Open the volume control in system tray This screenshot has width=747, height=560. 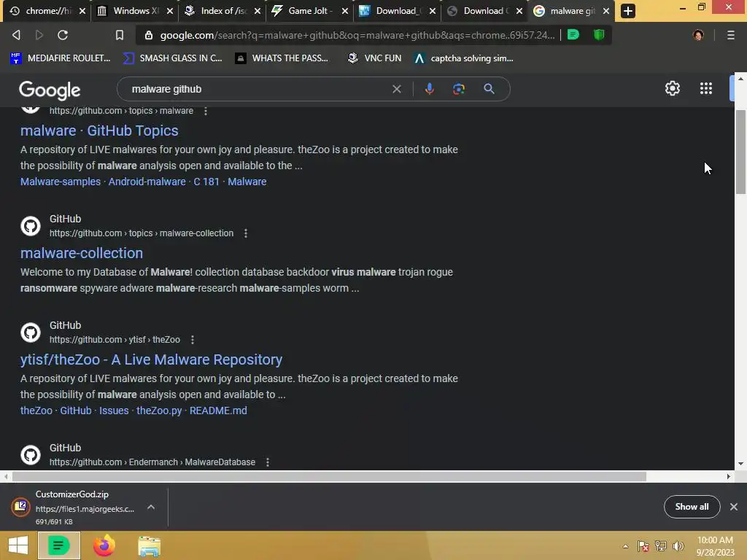pyautogui.click(x=678, y=546)
